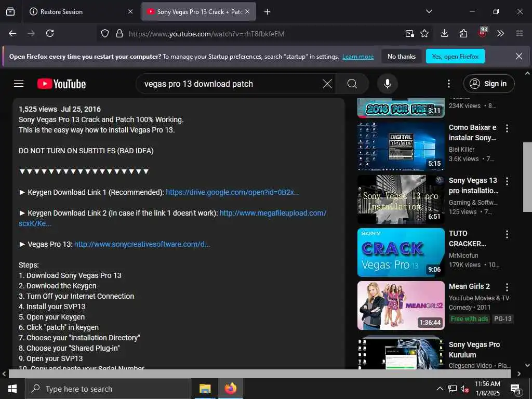Viewport: 532px width, 399px height.
Task: Open Como Baixar e instalar Sony video title
Action: [x=473, y=132]
